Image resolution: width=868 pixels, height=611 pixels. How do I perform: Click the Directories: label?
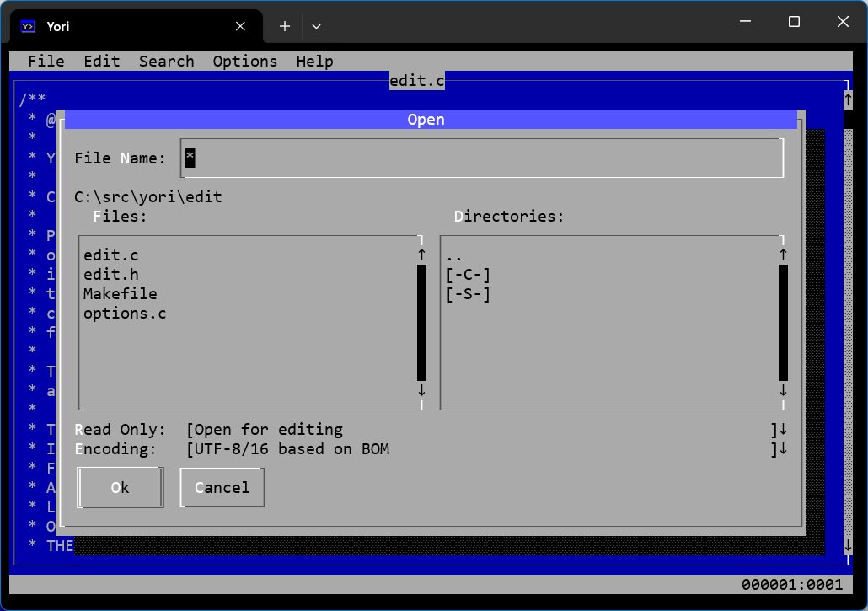[509, 217]
